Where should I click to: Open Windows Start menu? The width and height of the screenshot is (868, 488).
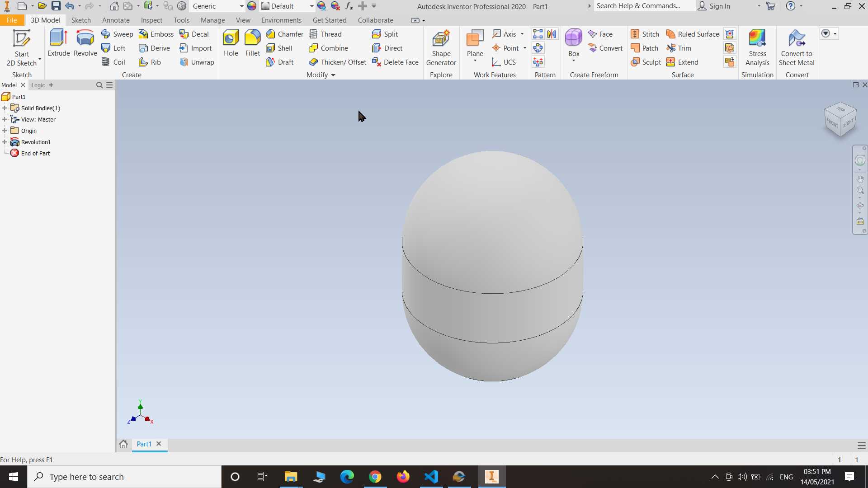(14, 477)
